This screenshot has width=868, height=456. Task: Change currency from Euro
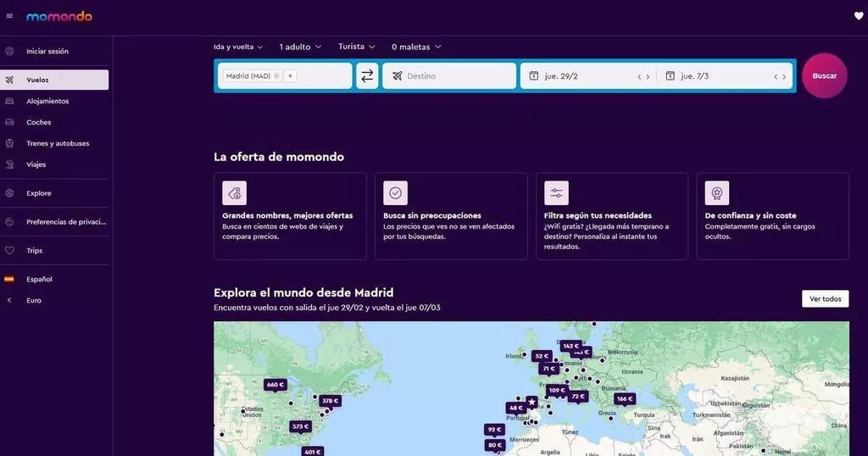(54, 300)
